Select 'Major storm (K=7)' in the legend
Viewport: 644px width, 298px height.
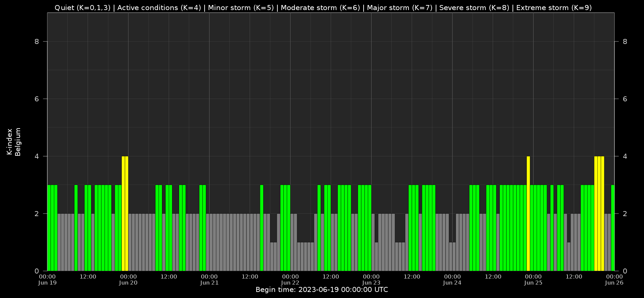click(400, 8)
